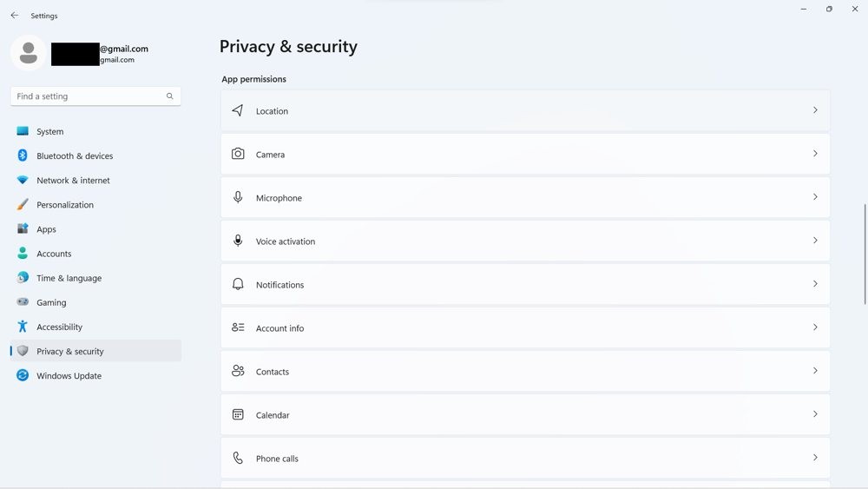Expand Voice activation chevron
The width and height of the screenshot is (868, 489).
point(815,241)
